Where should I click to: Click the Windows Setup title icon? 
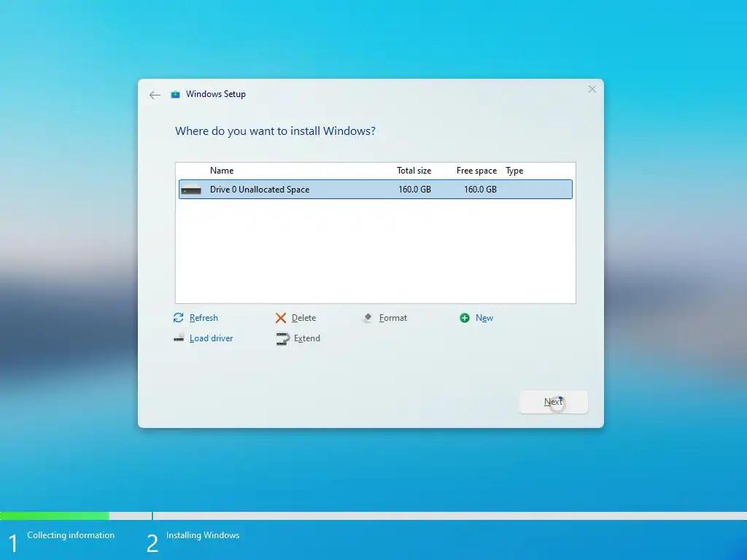pyautogui.click(x=175, y=94)
